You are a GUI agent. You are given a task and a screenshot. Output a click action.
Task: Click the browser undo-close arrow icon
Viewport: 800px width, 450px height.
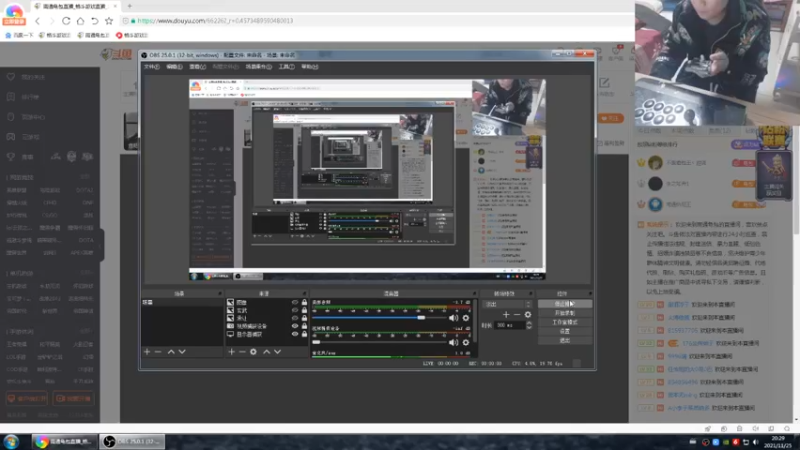95,21
